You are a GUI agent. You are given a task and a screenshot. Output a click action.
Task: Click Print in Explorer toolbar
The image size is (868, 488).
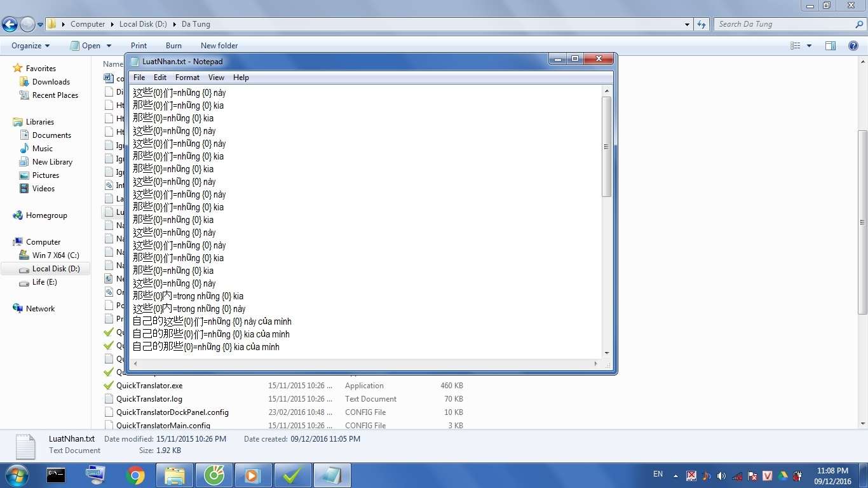coord(139,46)
